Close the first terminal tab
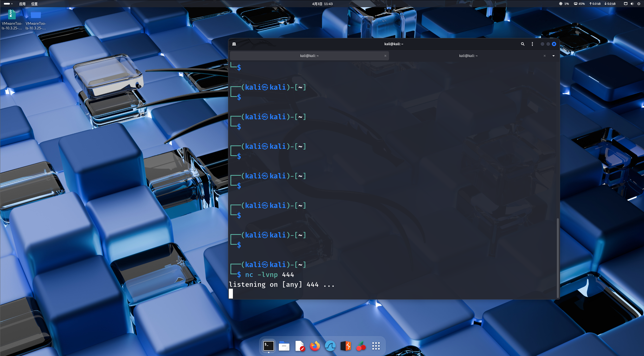Screen dimensions: 644x356 (x=385, y=56)
